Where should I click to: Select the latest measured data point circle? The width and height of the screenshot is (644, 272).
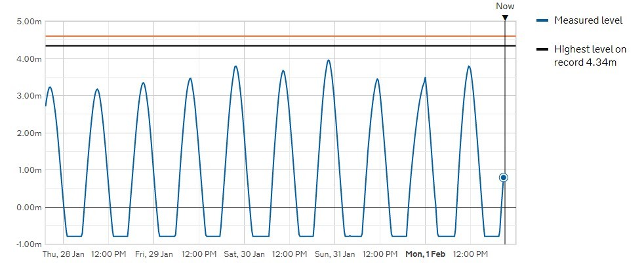pyautogui.click(x=504, y=177)
